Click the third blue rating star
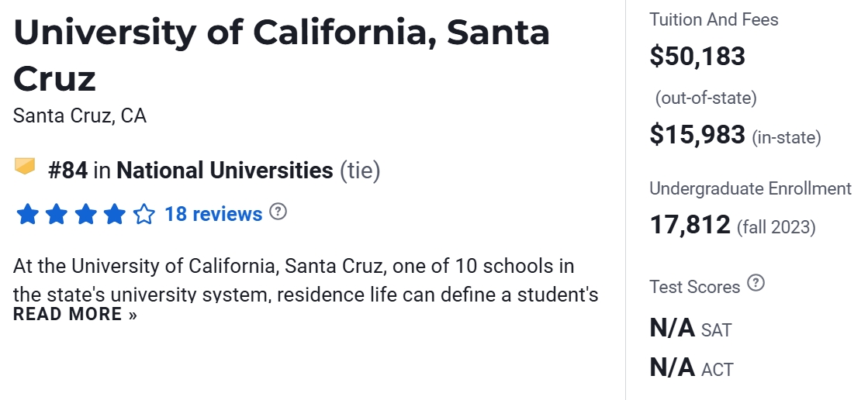 point(85,215)
